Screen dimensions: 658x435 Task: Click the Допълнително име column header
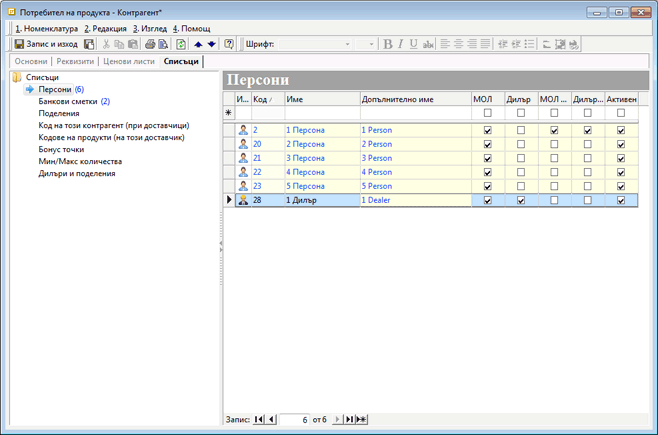[415, 99]
